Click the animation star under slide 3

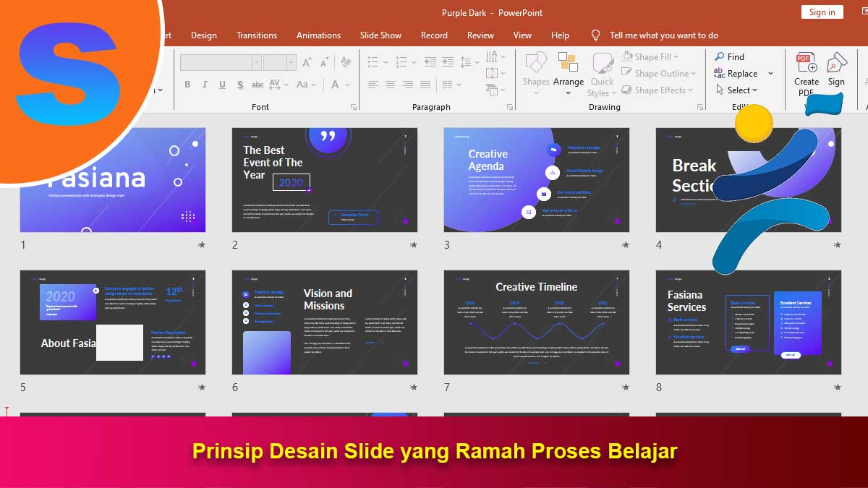[x=626, y=245]
